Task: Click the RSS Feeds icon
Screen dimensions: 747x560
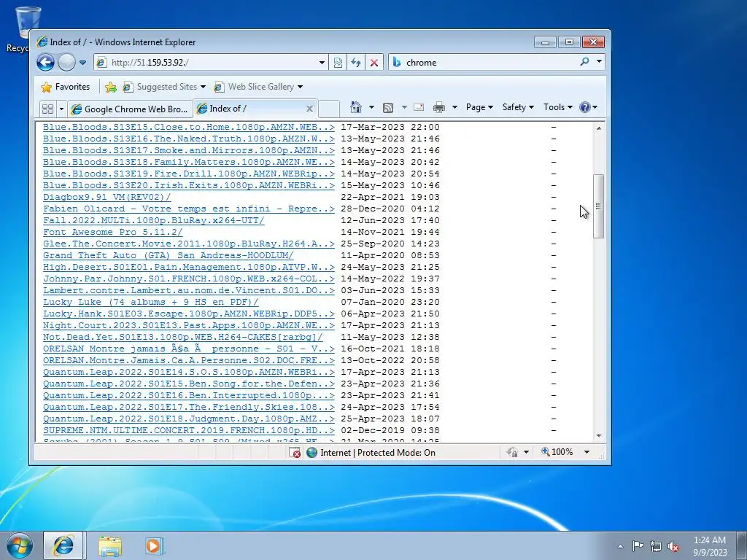Action: click(x=388, y=108)
